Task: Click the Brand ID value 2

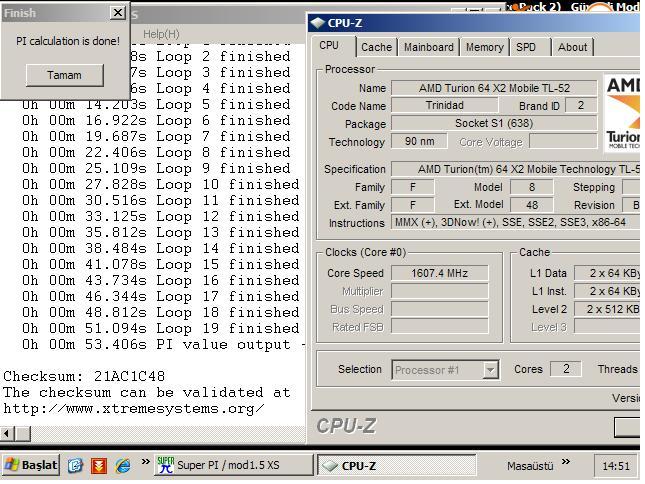Action: pyautogui.click(x=581, y=105)
